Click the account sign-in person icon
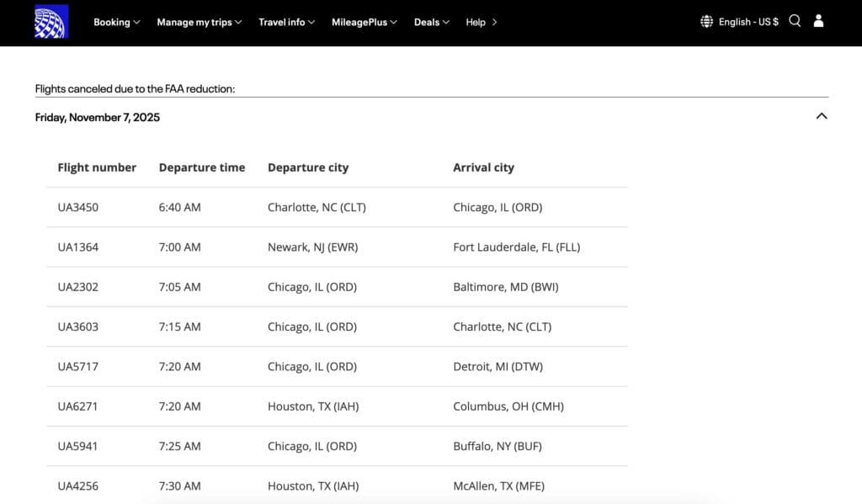The width and height of the screenshot is (862, 504). click(x=819, y=21)
